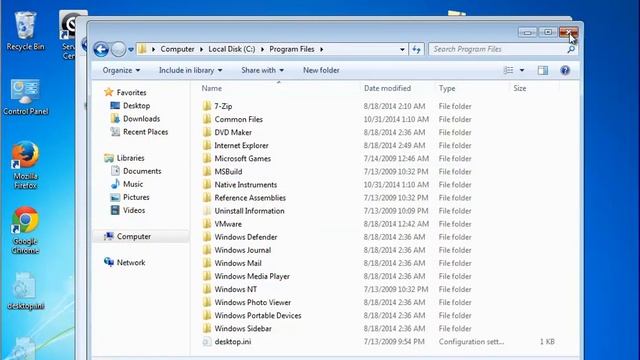Open the Organize menu

pyautogui.click(x=121, y=70)
